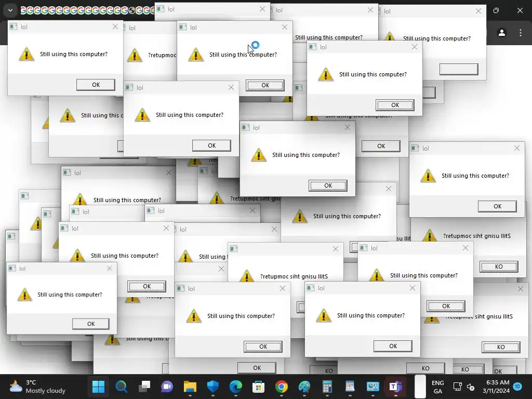The width and height of the screenshot is (532, 399).
Task: Open the clock showing 6:35 AM
Action: (x=496, y=387)
